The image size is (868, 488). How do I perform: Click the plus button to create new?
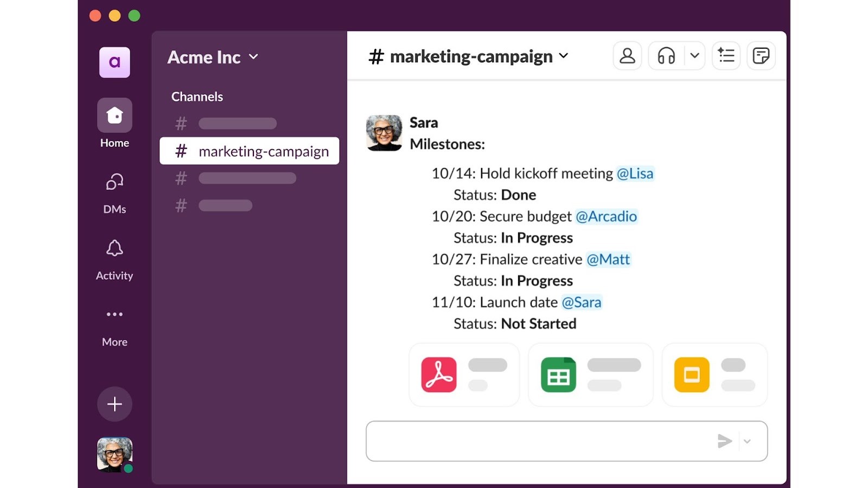click(x=114, y=404)
